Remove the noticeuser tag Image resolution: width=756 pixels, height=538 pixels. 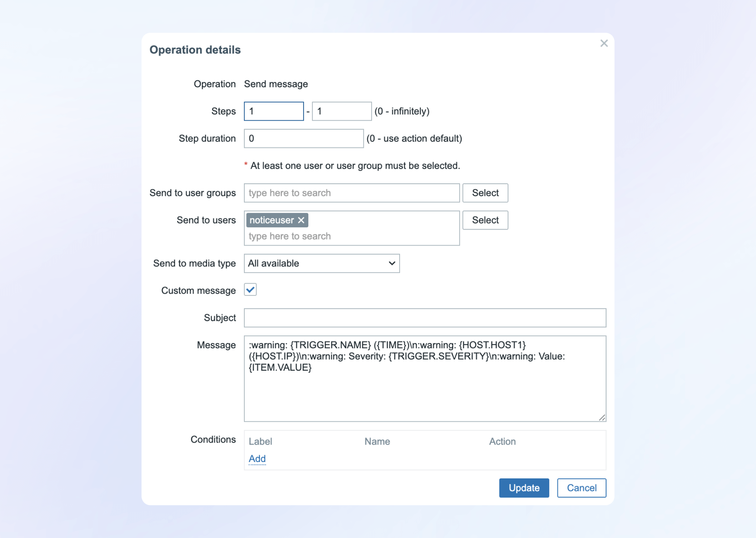(301, 220)
